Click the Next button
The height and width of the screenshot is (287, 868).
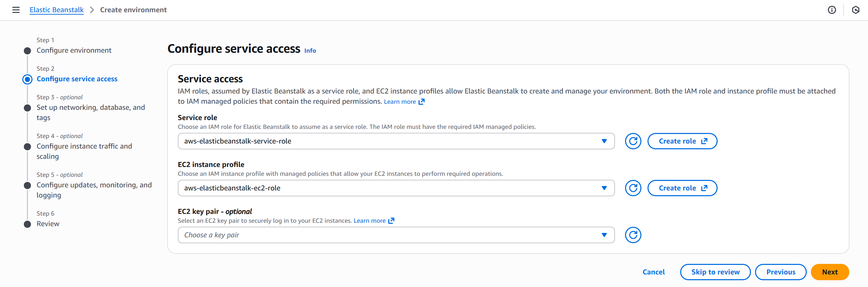(830, 272)
